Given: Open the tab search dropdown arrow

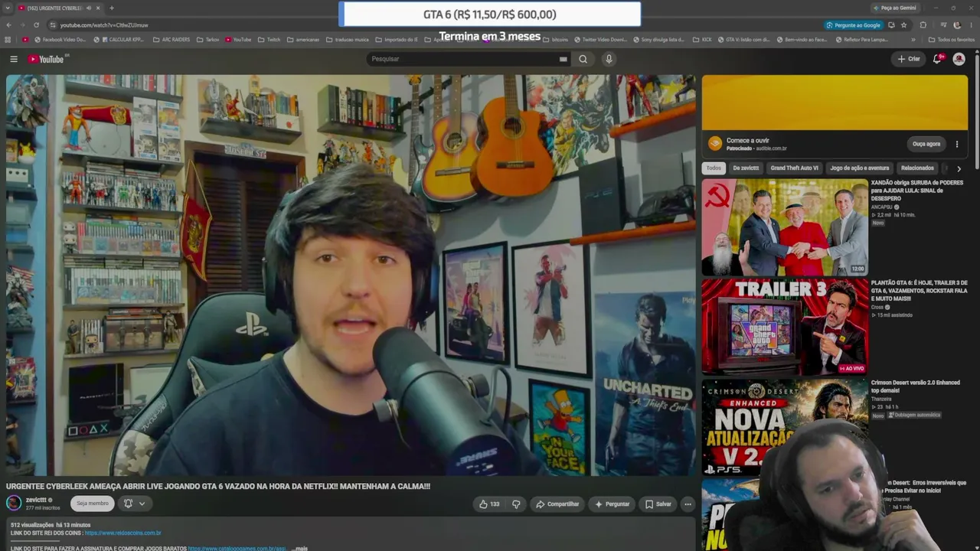Looking at the screenshot, I should tap(8, 8).
